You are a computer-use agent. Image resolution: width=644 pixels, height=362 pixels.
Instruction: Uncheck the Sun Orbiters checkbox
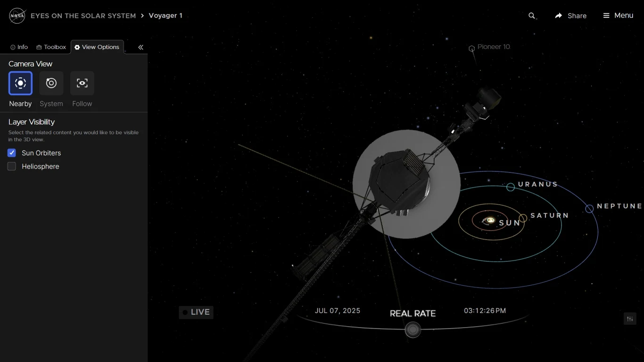pos(12,153)
